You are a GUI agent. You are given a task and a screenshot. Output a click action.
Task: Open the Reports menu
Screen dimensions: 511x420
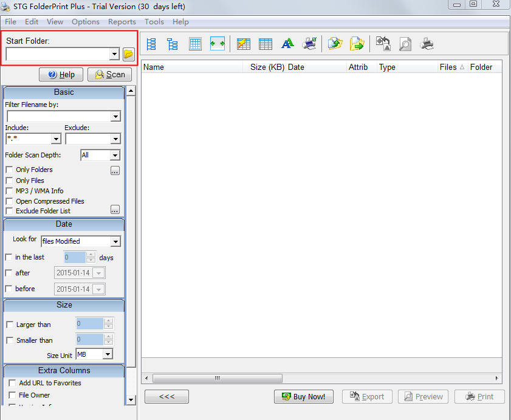pos(122,22)
